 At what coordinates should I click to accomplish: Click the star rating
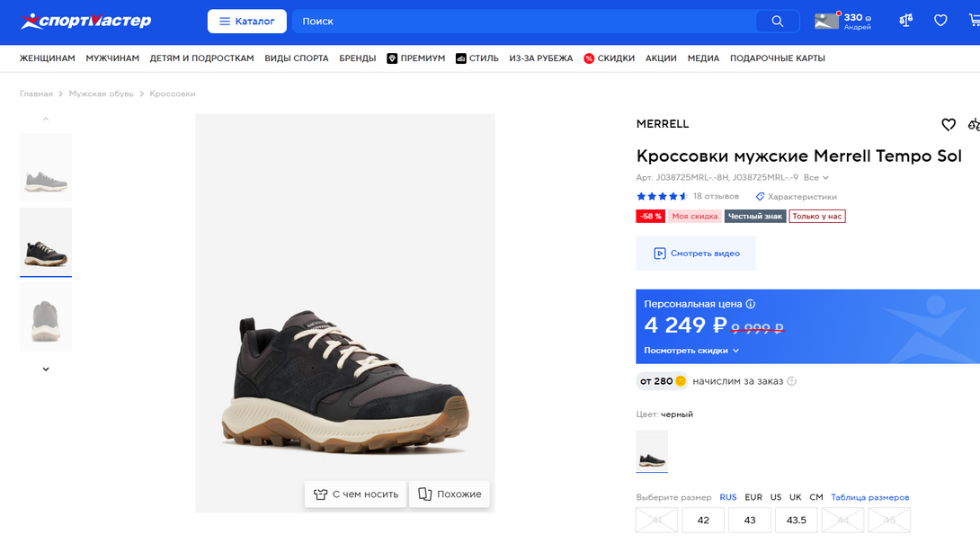tap(661, 196)
